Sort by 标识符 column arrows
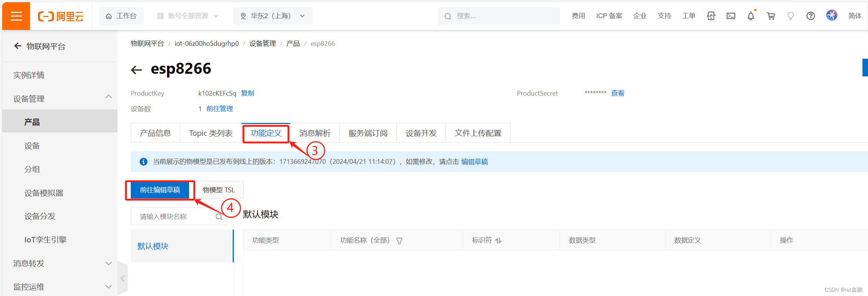Image resolution: width=868 pixels, height=296 pixels. (499, 241)
